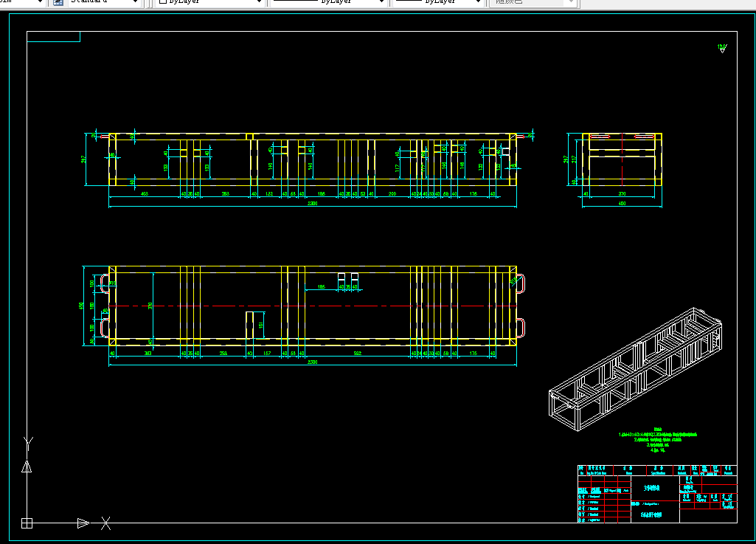Viewport: 756px width, 544px height.
Task: Select the 450 overall dimension under side view
Action: (622, 204)
